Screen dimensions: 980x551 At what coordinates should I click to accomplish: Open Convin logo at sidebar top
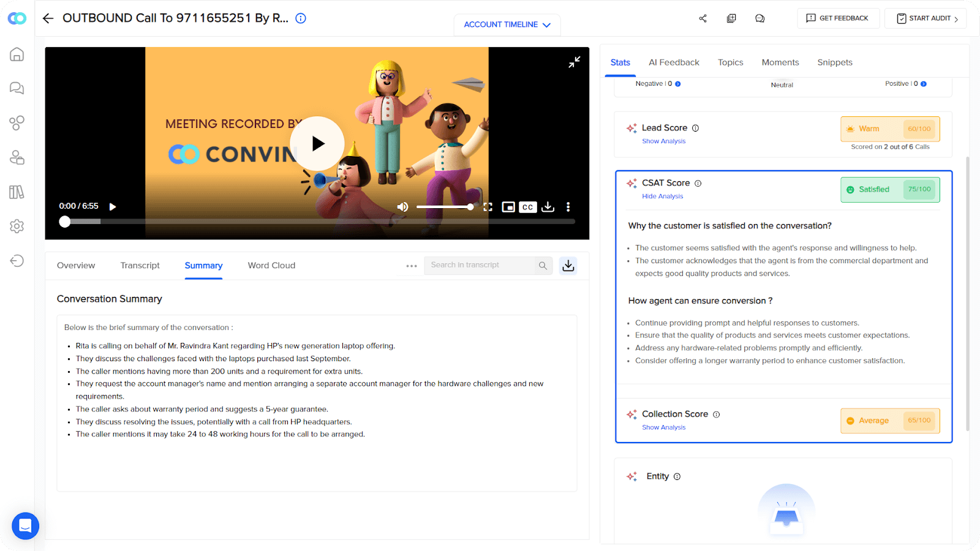[x=17, y=18]
